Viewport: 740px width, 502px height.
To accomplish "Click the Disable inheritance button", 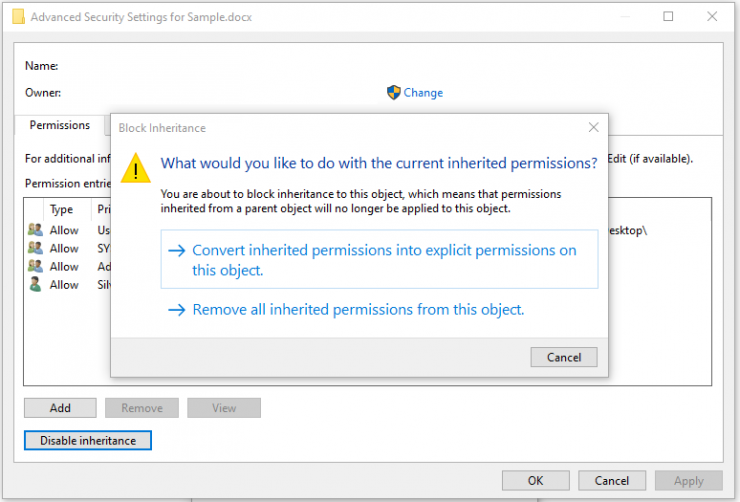I will coord(88,440).
